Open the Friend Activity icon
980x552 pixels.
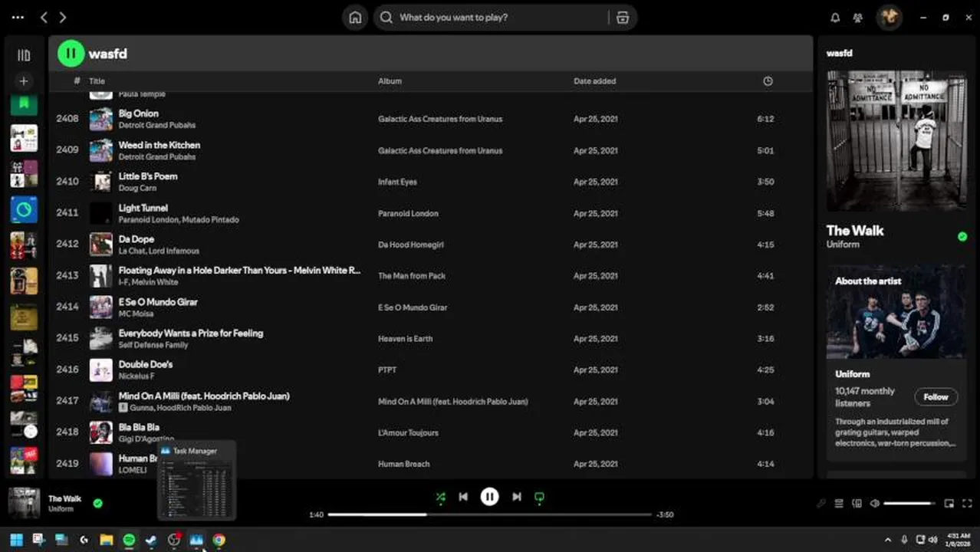point(858,18)
